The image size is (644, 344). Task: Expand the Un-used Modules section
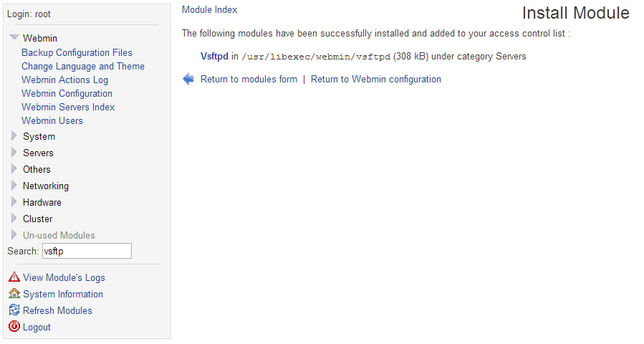[14, 235]
